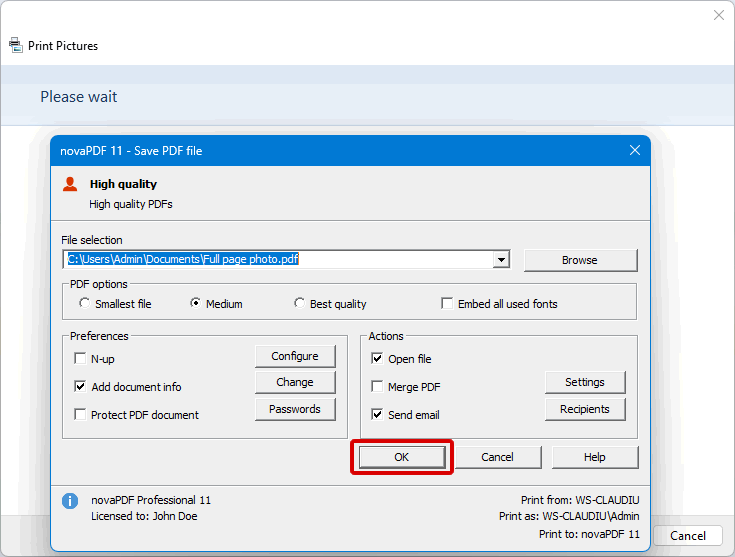Toggle the Merge PDF checkbox
This screenshot has width=735, height=557.
[x=377, y=387]
